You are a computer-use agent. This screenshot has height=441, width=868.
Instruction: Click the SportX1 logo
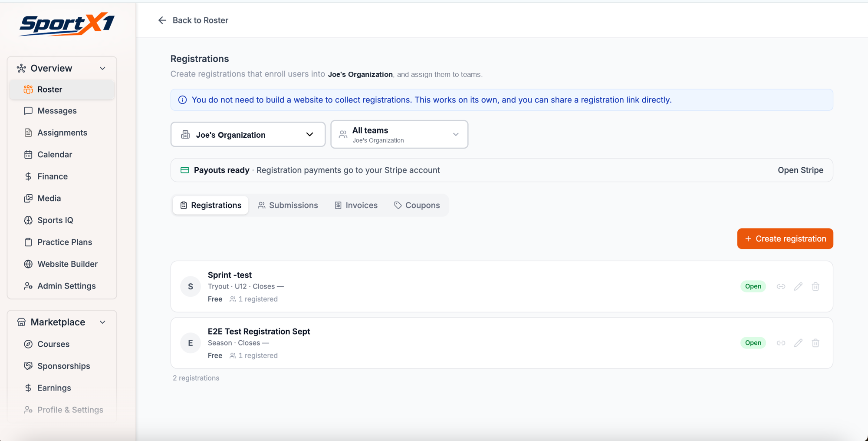point(67,24)
